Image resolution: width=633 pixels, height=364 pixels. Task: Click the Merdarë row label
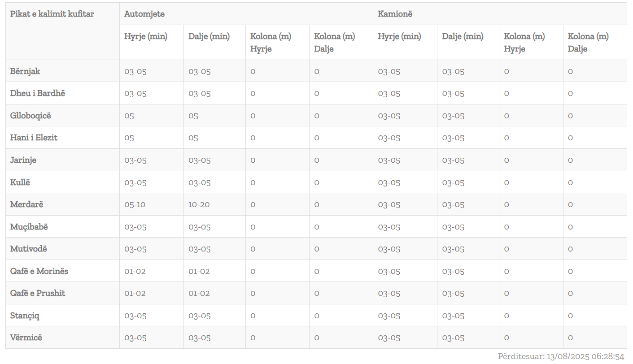[27, 204]
